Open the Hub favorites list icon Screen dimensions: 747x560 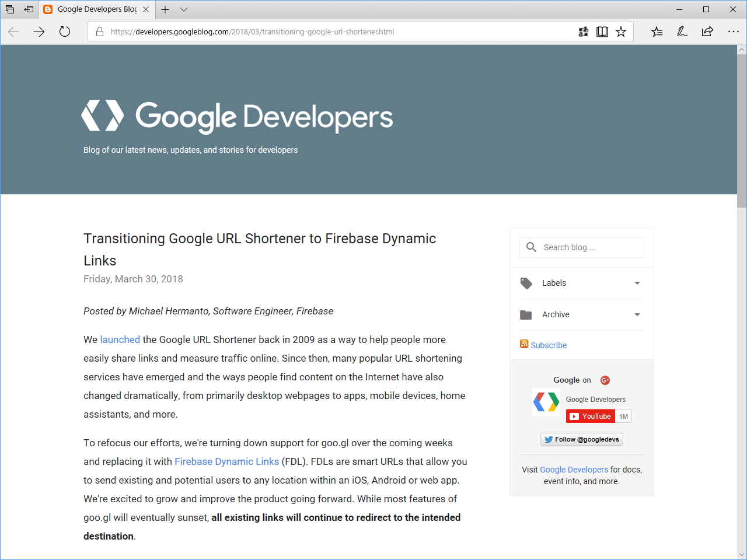(x=657, y=32)
